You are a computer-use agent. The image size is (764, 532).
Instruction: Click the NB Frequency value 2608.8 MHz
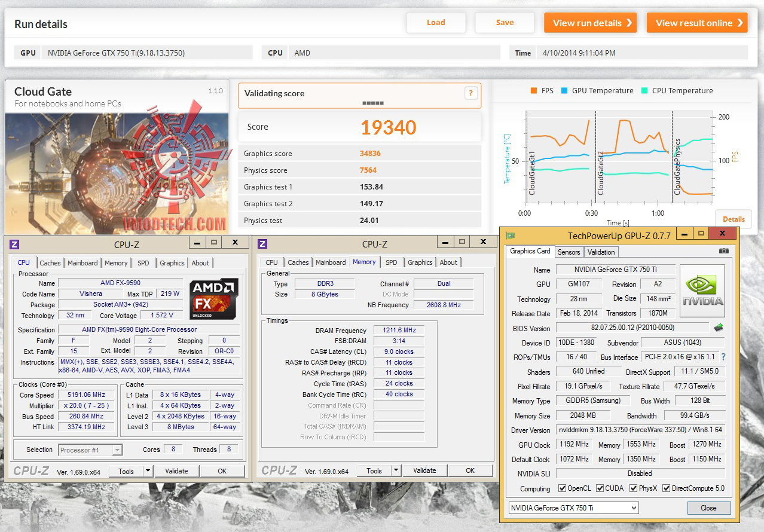pos(444,305)
